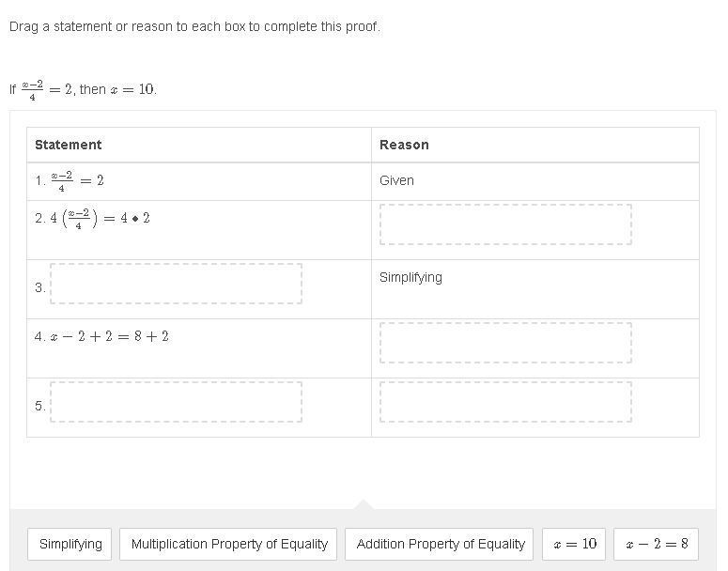Click the 'If … then x = 10' theorem text
This screenshot has width=728, height=571.
coord(84,89)
